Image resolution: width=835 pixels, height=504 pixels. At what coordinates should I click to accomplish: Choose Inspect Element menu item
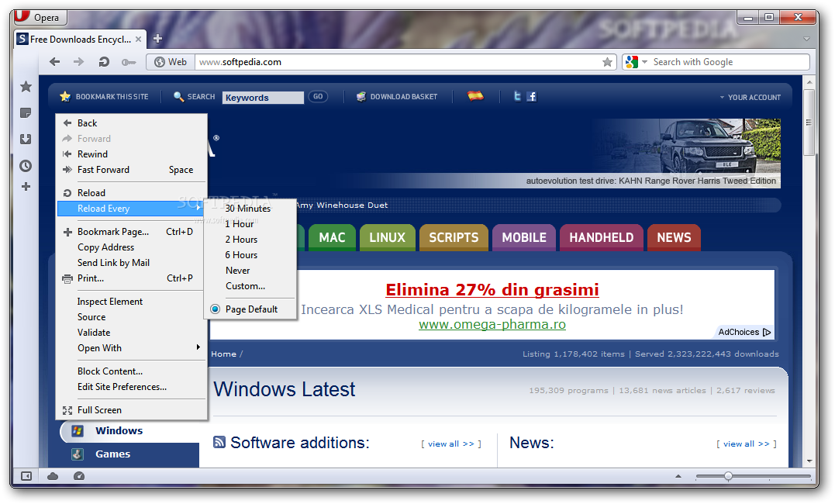[x=132, y=302]
